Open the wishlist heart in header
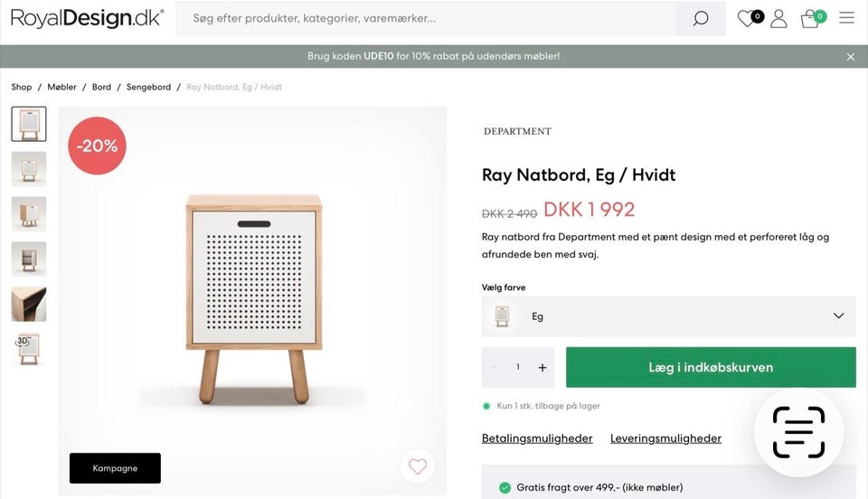868x499 pixels. point(747,18)
